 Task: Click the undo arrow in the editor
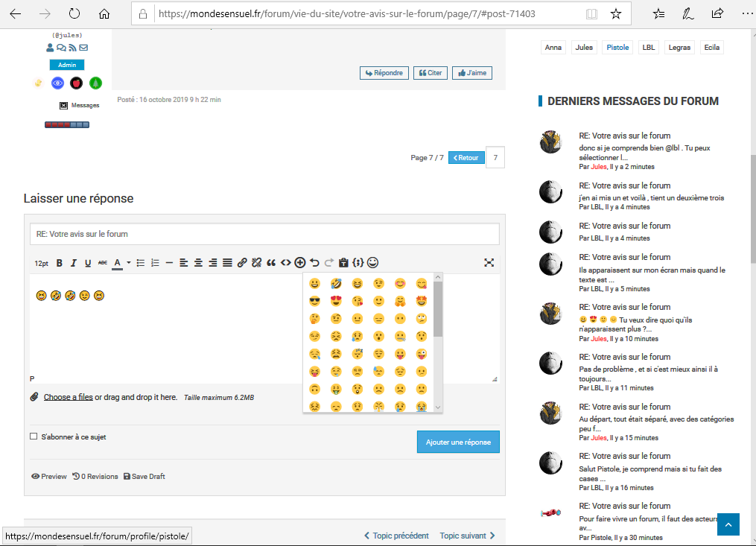314,263
